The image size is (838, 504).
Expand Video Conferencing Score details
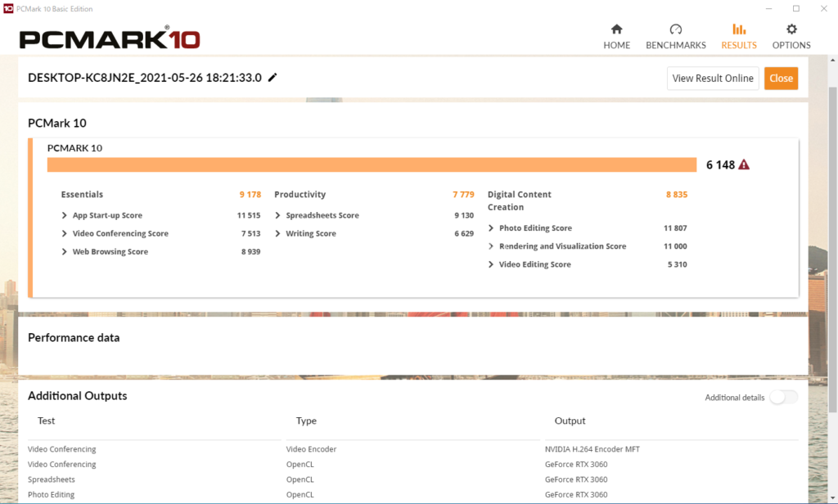(64, 233)
